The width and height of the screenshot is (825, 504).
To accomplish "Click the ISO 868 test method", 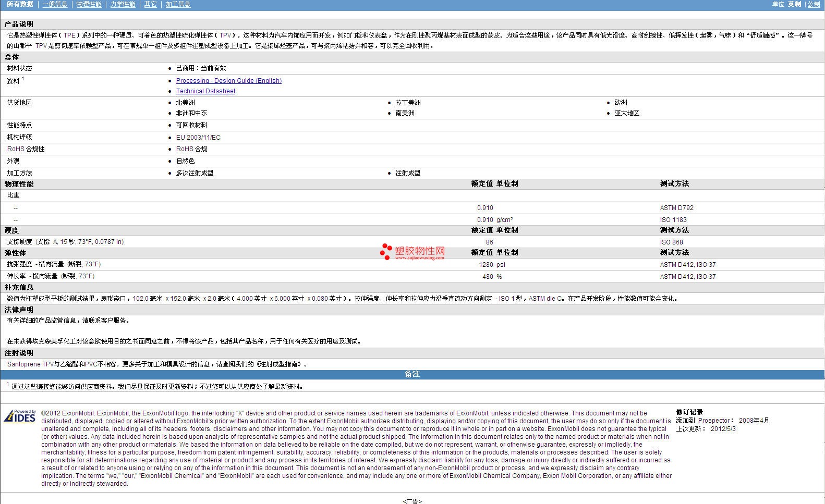I will (672, 242).
